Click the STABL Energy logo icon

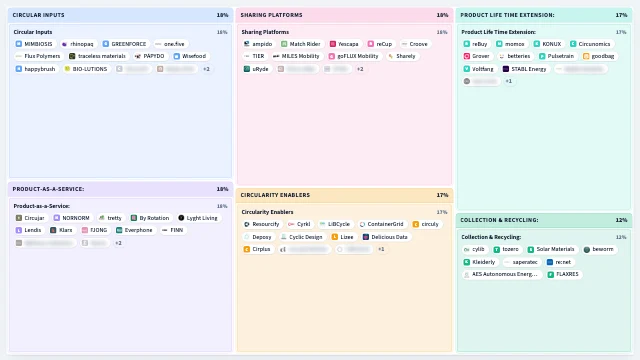[x=506, y=69]
